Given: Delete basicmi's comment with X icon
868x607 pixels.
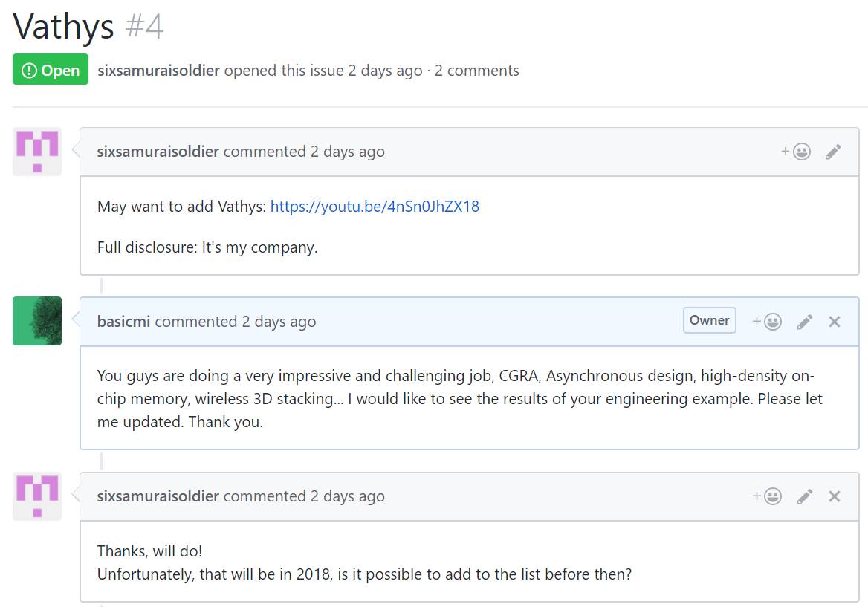Looking at the screenshot, I should click(x=835, y=322).
